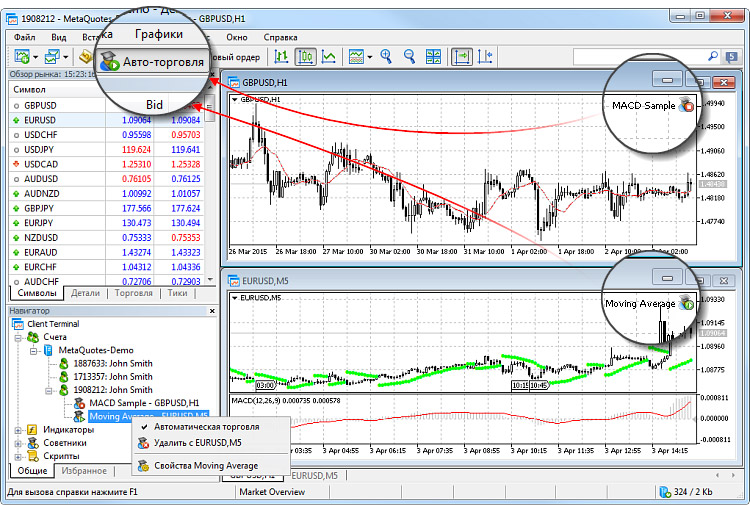
Task: Click the Новый ордер toolbar button
Action: pyautogui.click(x=235, y=57)
